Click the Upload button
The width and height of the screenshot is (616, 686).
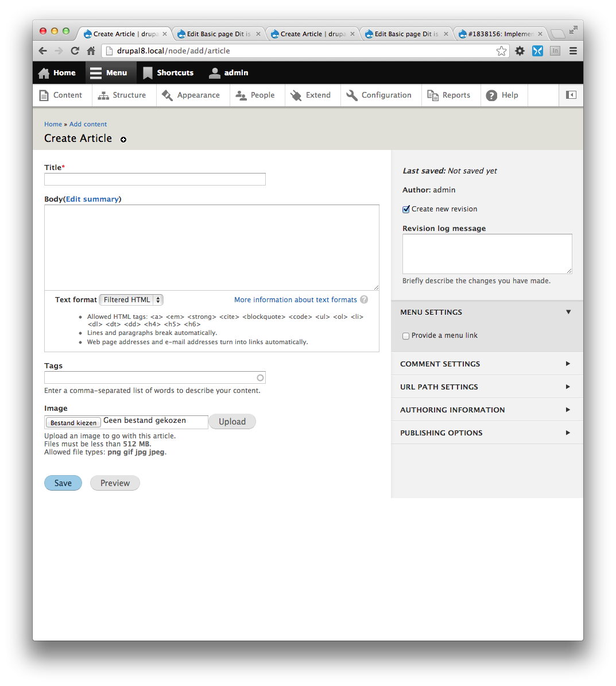232,422
